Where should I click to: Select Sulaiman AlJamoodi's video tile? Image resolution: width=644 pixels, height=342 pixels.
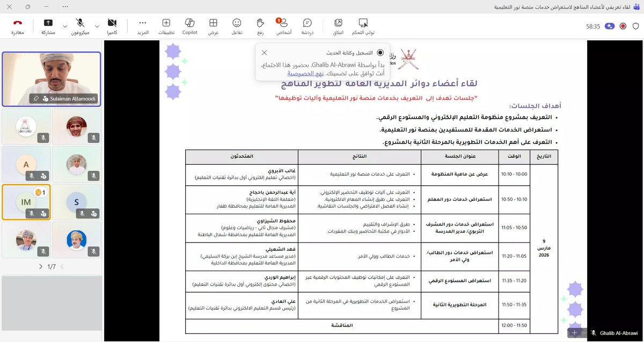coord(52,79)
